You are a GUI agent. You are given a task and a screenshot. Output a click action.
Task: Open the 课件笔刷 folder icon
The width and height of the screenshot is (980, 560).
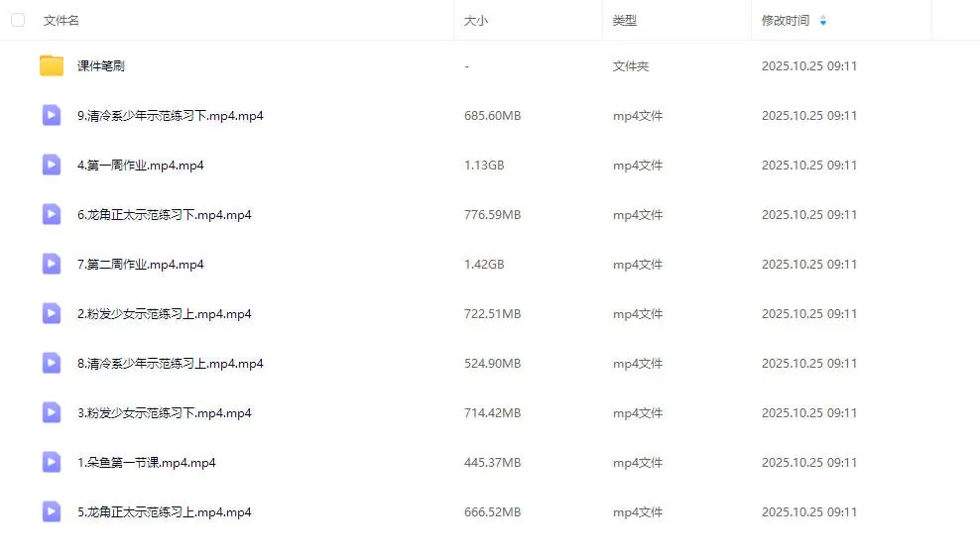pyautogui.click(x=52, y=66)
